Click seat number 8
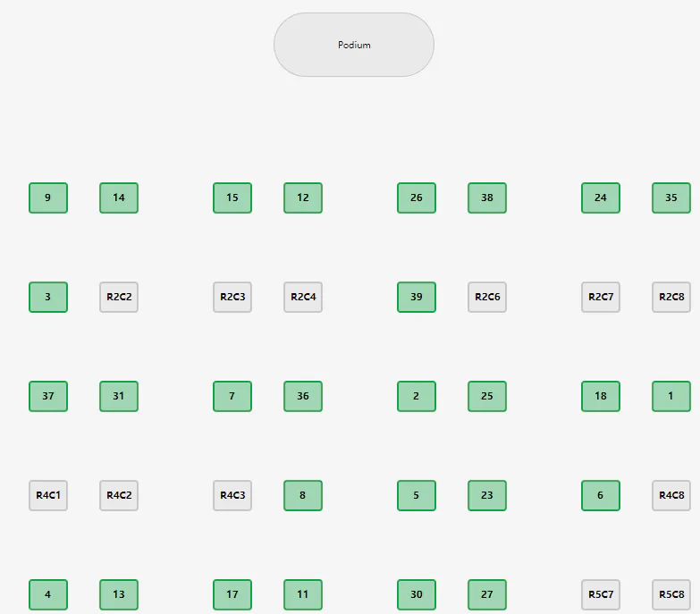 [x=303, y=495]
